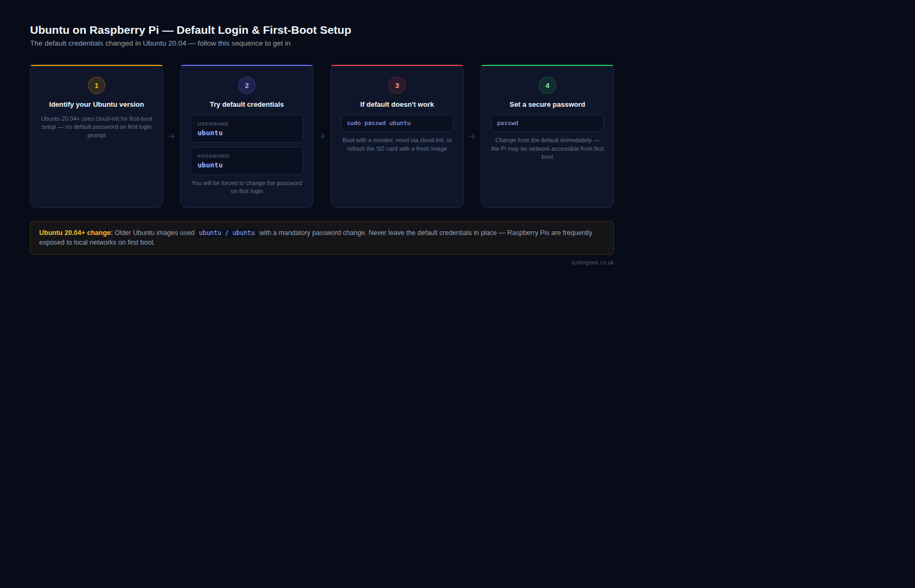Click the 'Identify your Ubuntu version' heading

(97, 105)
